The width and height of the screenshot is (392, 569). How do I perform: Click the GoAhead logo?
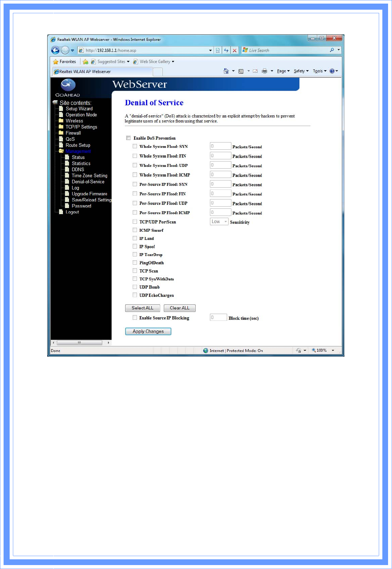pos(68,88)
